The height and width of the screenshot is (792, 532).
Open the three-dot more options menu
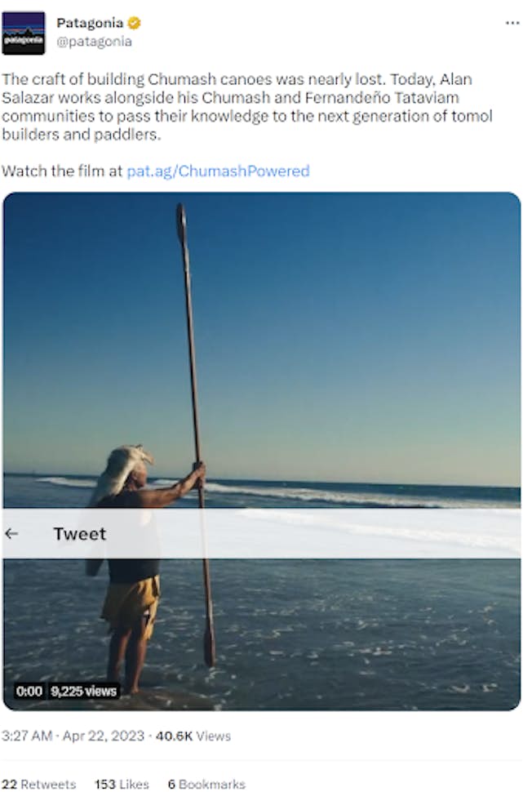click(x=512, y=23)
